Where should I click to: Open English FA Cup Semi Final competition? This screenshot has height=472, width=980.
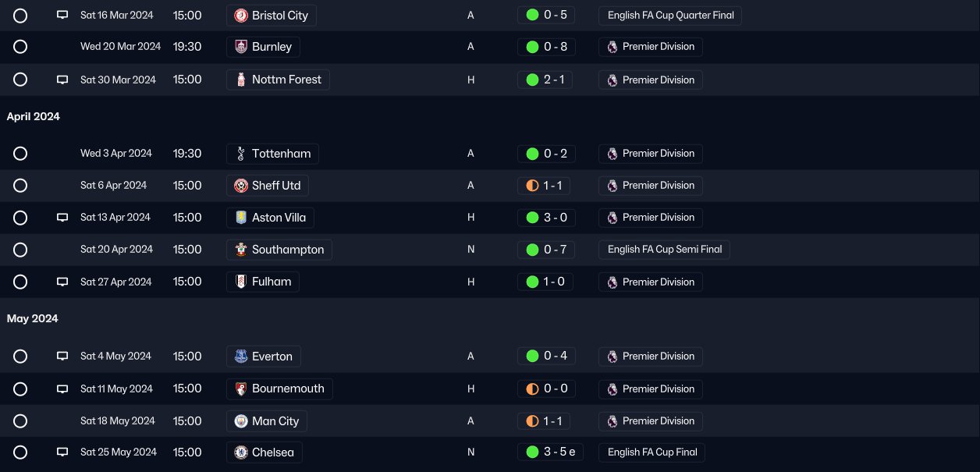tap(665, 250)
